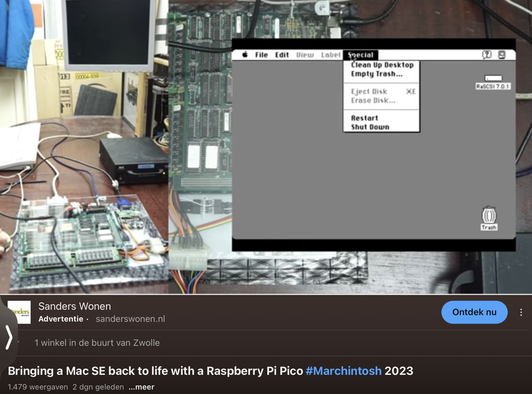Close the highlighted Special menu
Image resolution: width=532 pixels, height=394 pixels.
(x=361, y=55)
